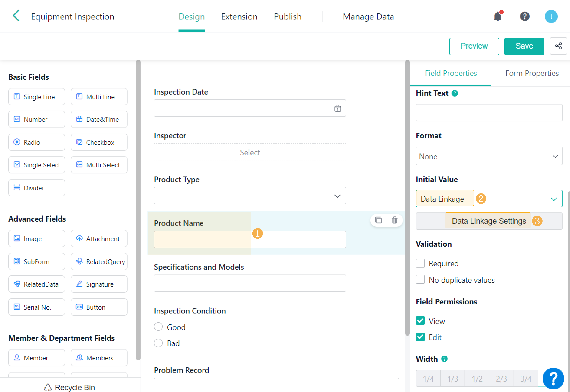This screenshot has height=392, width=570.
Task: Go to the Extension tab
Action: pyautogui.click(x=239, y=16)
